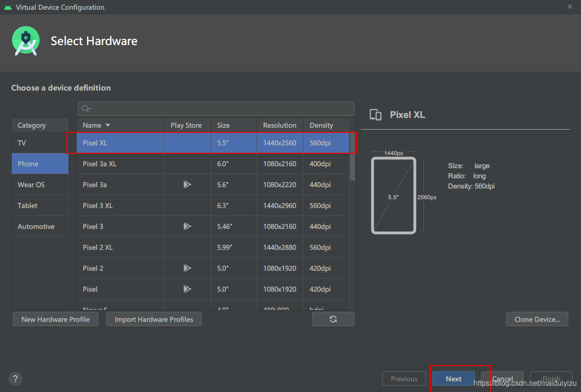Open the help question mark icon
581x392 pixels.
tap(15, 379)
